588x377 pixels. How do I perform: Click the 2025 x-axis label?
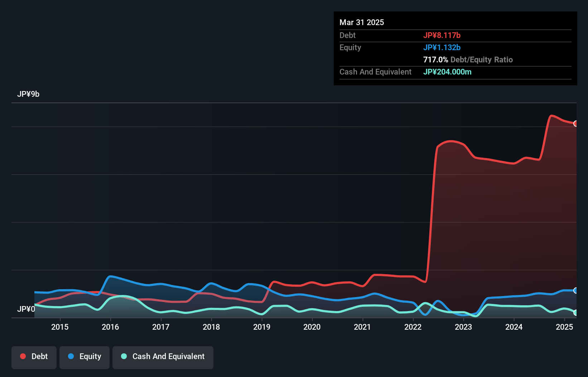tap(564, 327)
